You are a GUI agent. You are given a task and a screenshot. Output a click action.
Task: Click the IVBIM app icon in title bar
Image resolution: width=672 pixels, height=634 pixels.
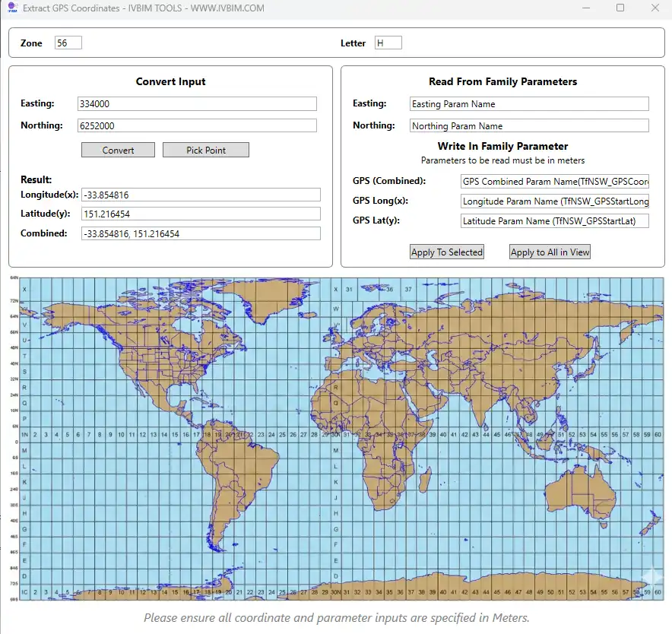click(12, 8)
